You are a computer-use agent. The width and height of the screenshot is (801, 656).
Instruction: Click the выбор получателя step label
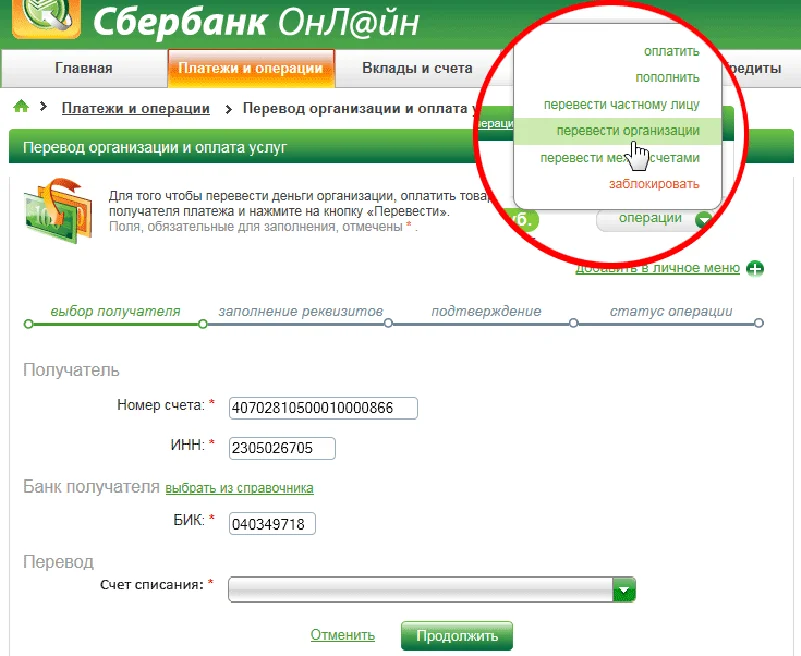coord(115,311)
